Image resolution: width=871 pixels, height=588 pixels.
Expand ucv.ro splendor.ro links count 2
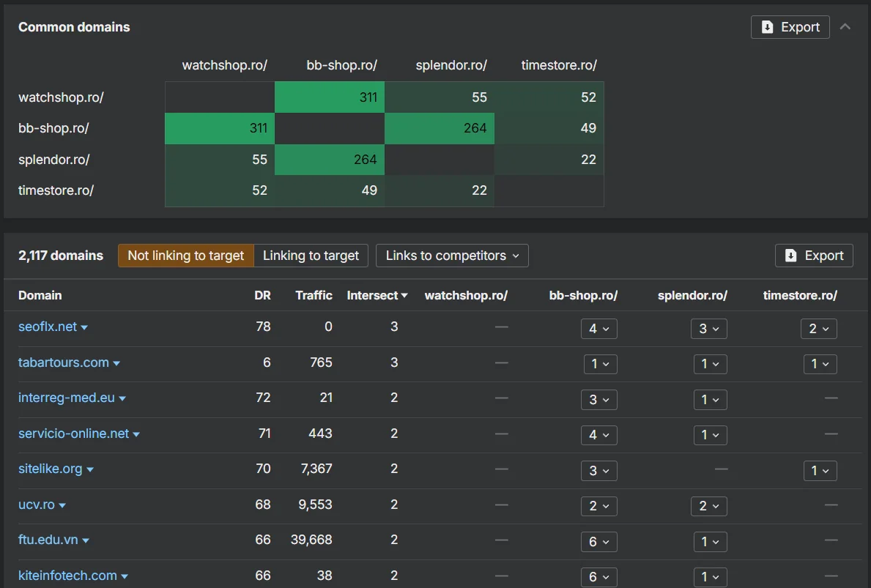click(709, 507)
